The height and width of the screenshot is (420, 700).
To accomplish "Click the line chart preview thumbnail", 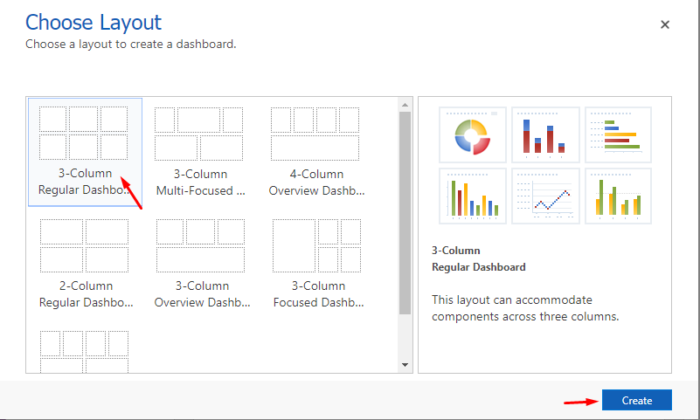I will coord(546,196).
